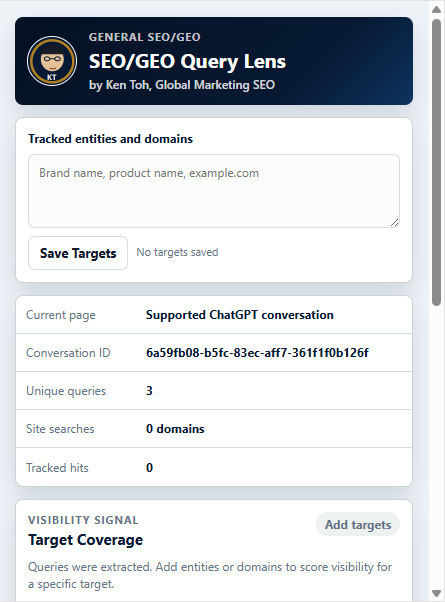Click the scrollbar track below the thumb
The image size is (445, 602).
(x=436, y=445)
